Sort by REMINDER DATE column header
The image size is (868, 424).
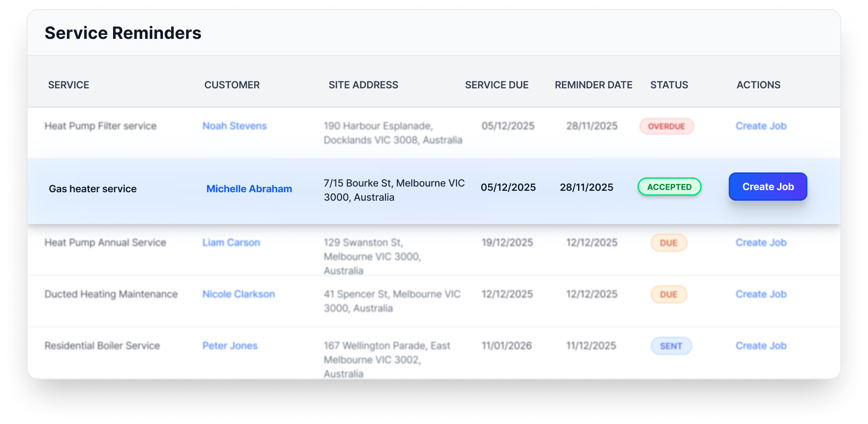click(x=593, y=85)
